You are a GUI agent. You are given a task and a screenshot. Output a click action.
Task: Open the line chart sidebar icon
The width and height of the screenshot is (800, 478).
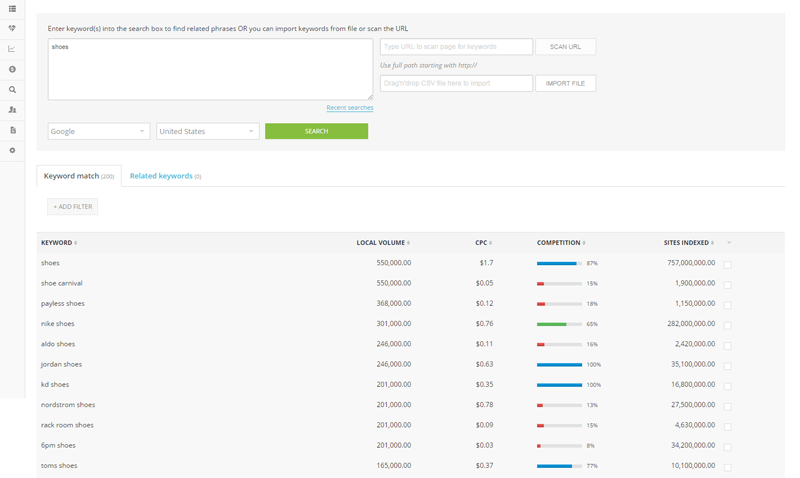click(x=12, y=49)
